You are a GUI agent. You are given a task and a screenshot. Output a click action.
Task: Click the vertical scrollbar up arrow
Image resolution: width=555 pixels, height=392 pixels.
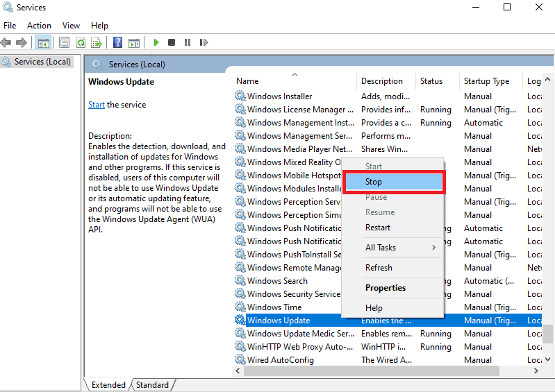pyautogui.click(x=547, y=80)
